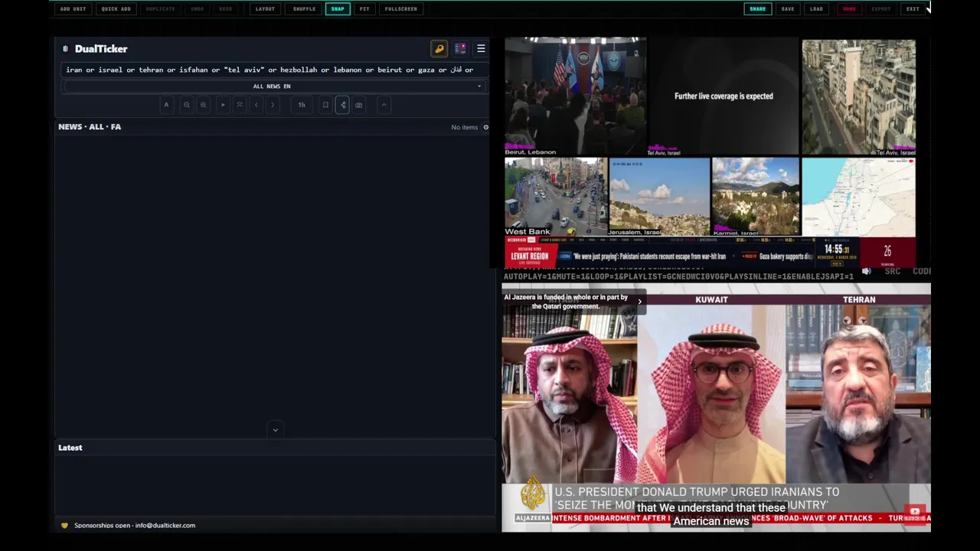980x551 pixels.
Task: Click the zoom in magnifier icon
Action: (x=203, y=105)
